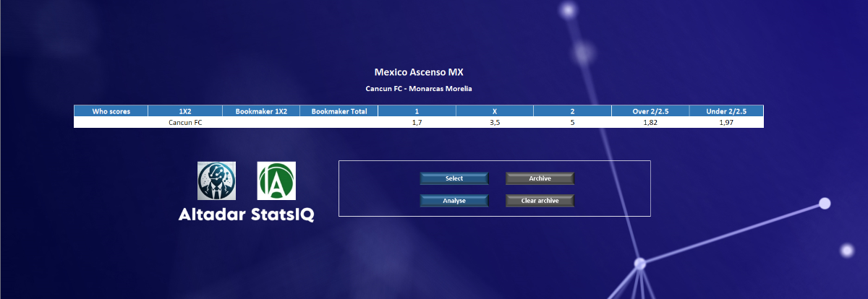
Task: Select the column header labeled 1
Action: [417, 111]
